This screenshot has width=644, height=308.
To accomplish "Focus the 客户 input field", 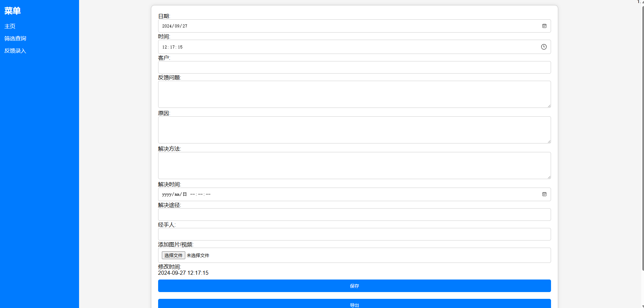I will (354, 67).
